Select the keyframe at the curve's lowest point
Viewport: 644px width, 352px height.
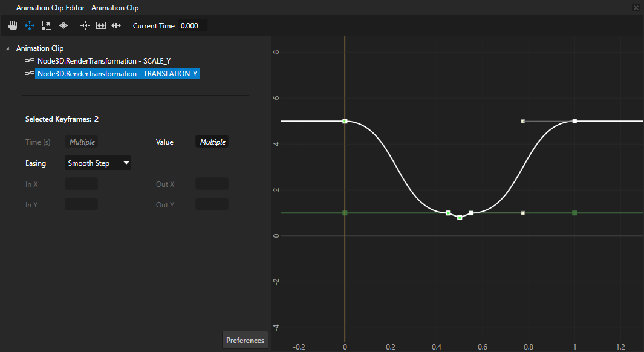coord(459,217)
